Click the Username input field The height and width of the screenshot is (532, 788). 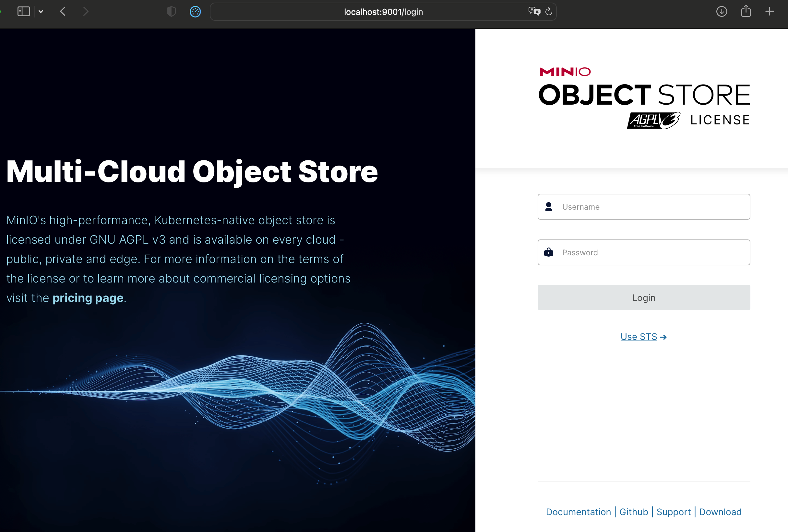click(644, 207)
